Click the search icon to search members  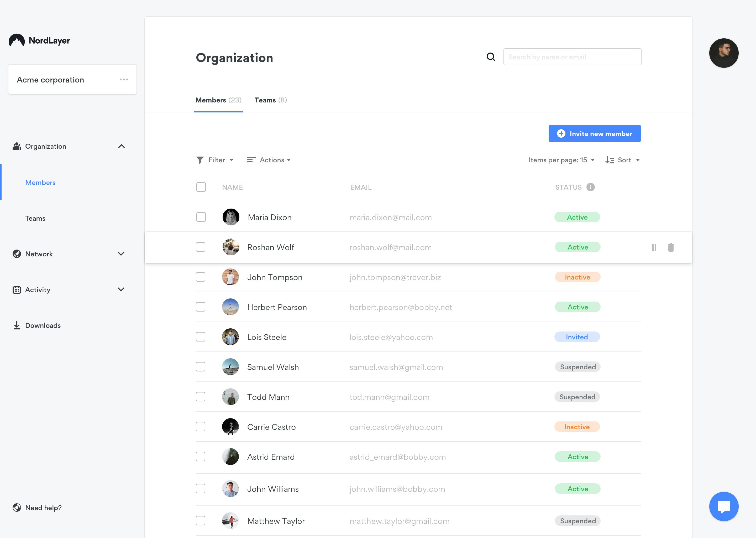point(492,56)
